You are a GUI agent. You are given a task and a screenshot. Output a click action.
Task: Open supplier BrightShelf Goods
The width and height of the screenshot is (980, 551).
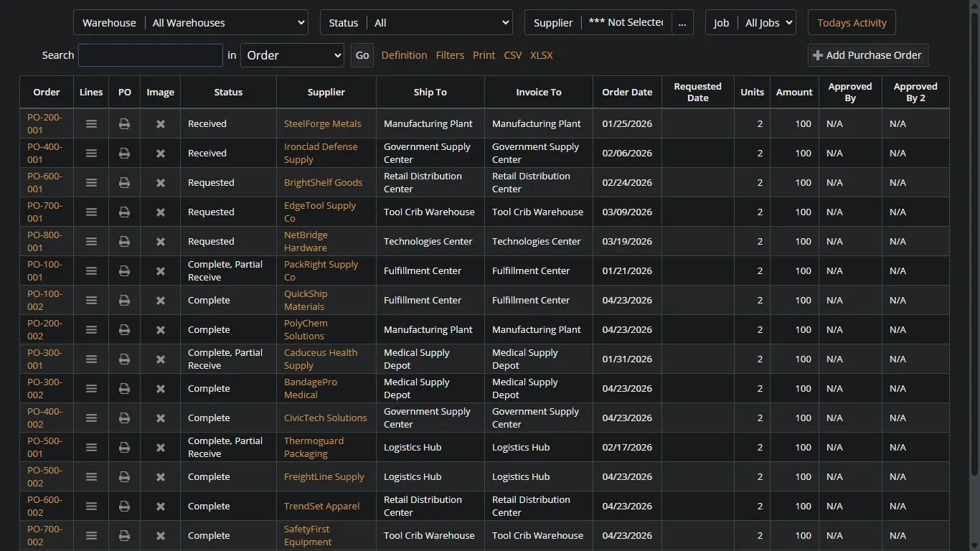(x=323, y=183)
